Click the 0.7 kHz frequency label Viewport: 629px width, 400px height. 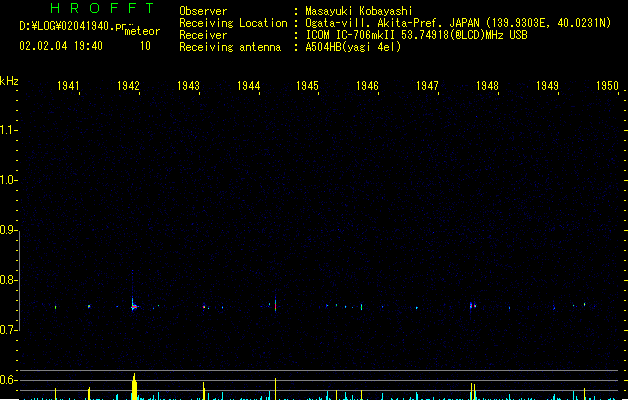(x=7, y=330)
